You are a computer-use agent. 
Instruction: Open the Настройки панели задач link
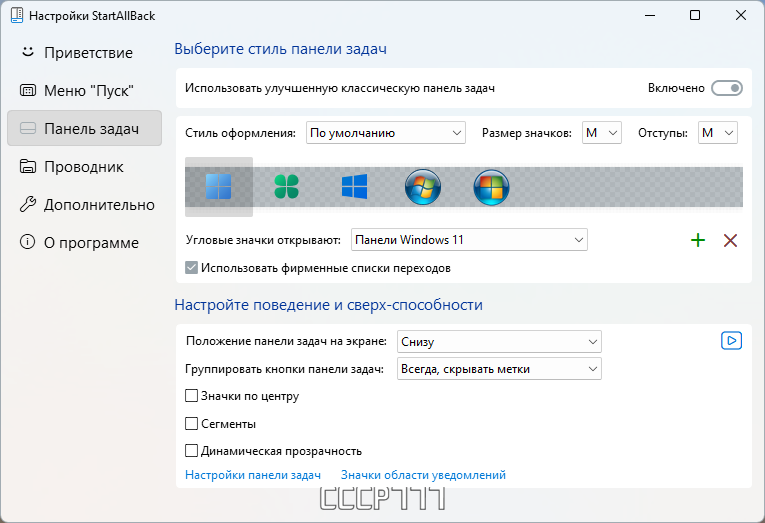tap(253, 475)
